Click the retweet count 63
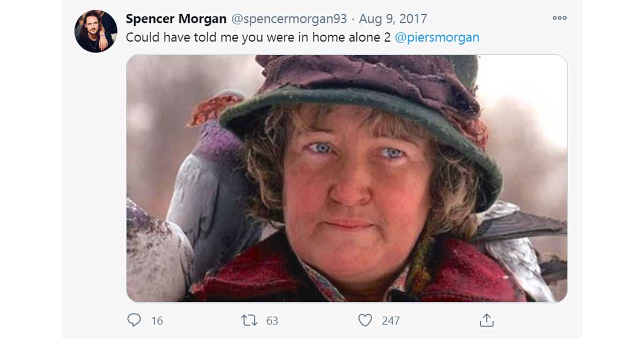The width and height of the screenshot is (644, 338). coord(272,321)
